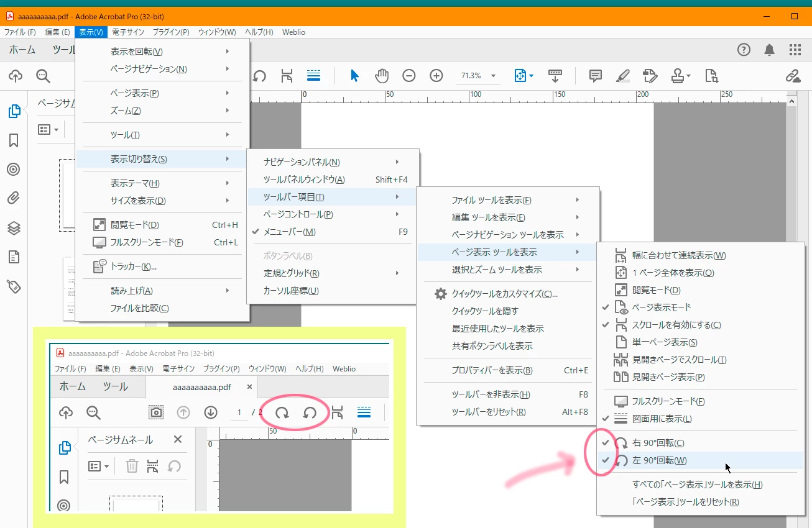Open the 71.3% zoom level dropdown
Image resolution: width=812 pixels, height=528 pixels.
pyautogui.click(x=494, y=76)
